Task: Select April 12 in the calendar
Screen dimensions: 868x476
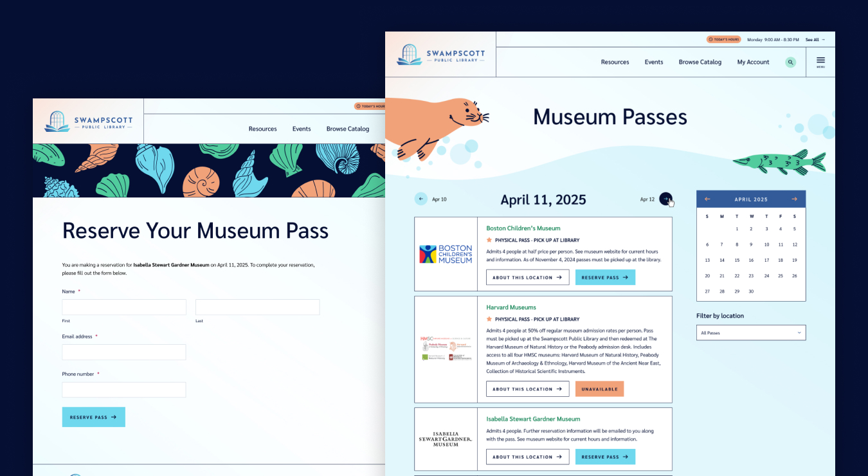Action: tap(795, 244)
